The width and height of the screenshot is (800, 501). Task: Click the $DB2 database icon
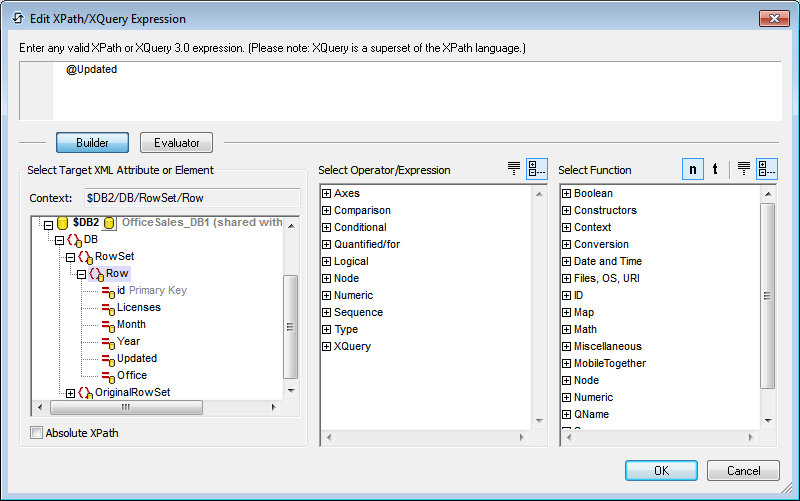click(62, 222)
